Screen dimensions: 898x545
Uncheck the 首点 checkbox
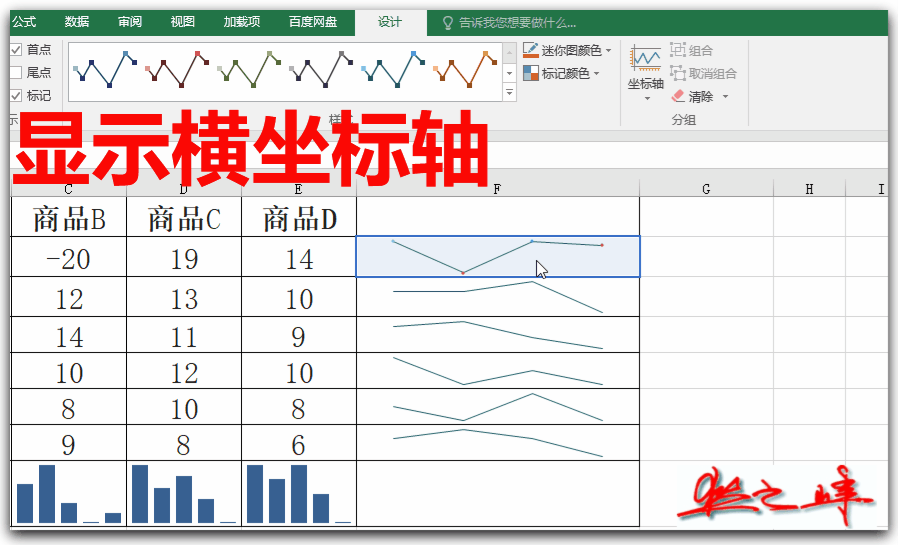(x=16, y=50)
